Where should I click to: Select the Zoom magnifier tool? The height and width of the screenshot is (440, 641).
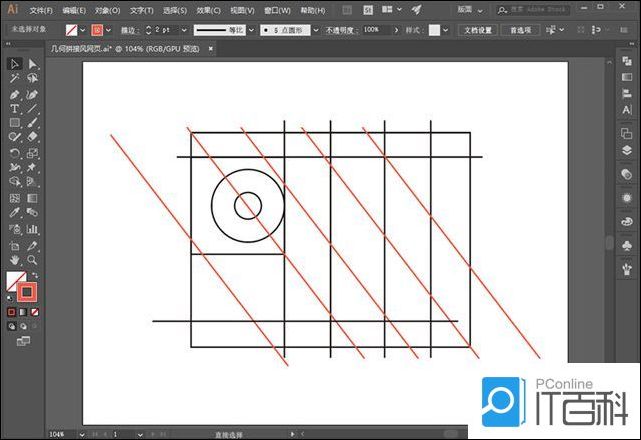pos(32,260)
